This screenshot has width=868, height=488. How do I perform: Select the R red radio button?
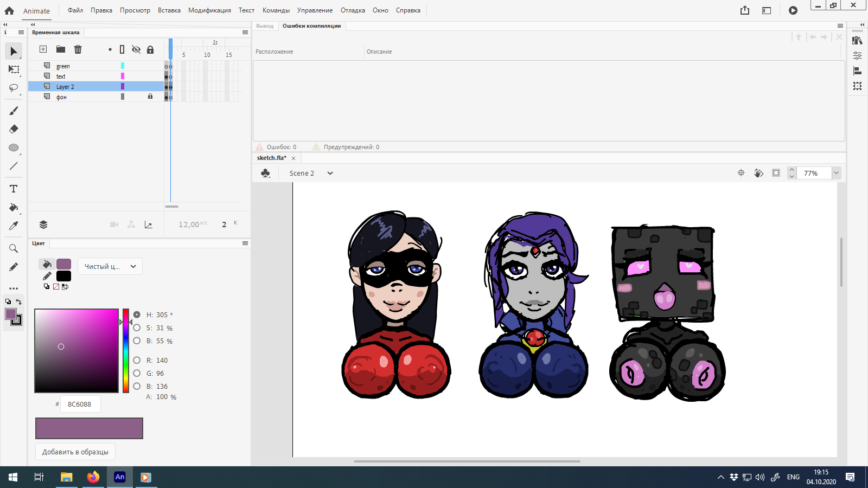137,360
